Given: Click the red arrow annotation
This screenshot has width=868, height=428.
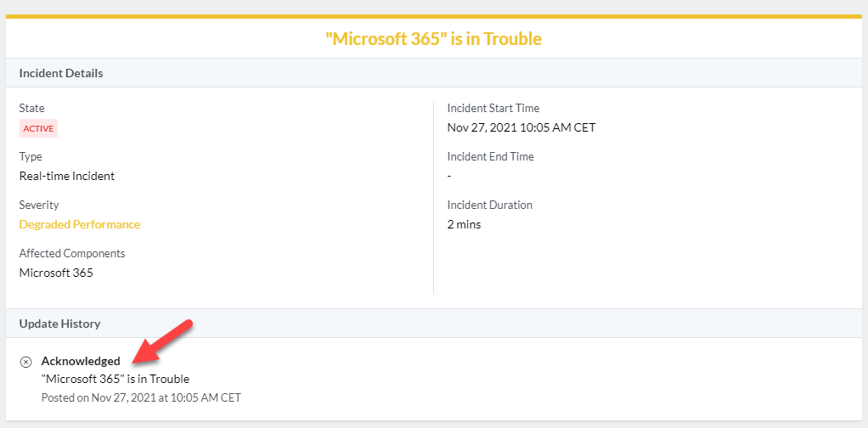Looking at the screenshot, I should point(161,342).
